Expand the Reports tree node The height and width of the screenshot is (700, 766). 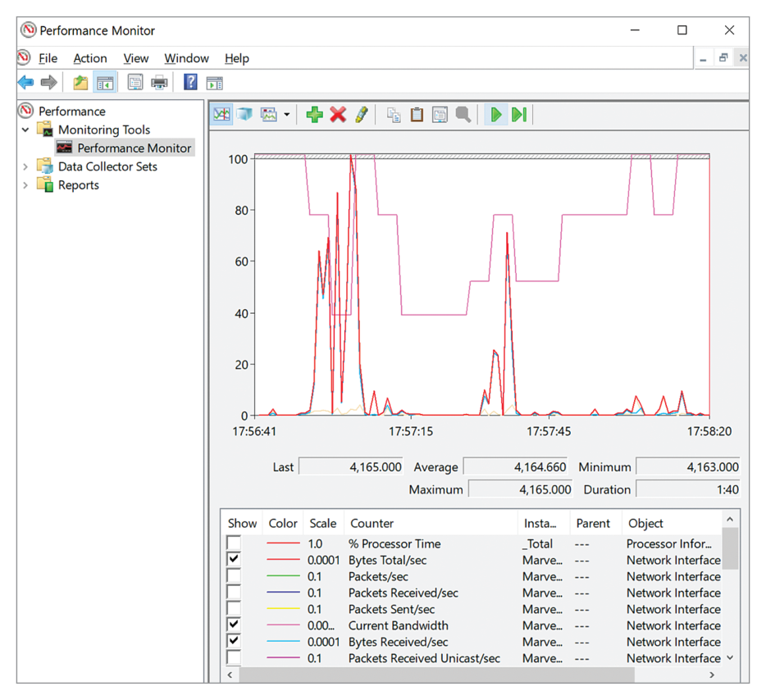[x=25, y=185]
